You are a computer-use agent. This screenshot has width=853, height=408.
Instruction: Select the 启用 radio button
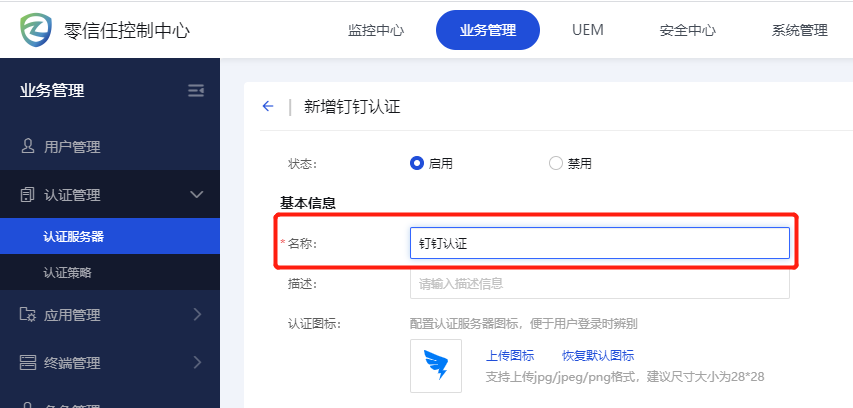click(x=417, y=163)
